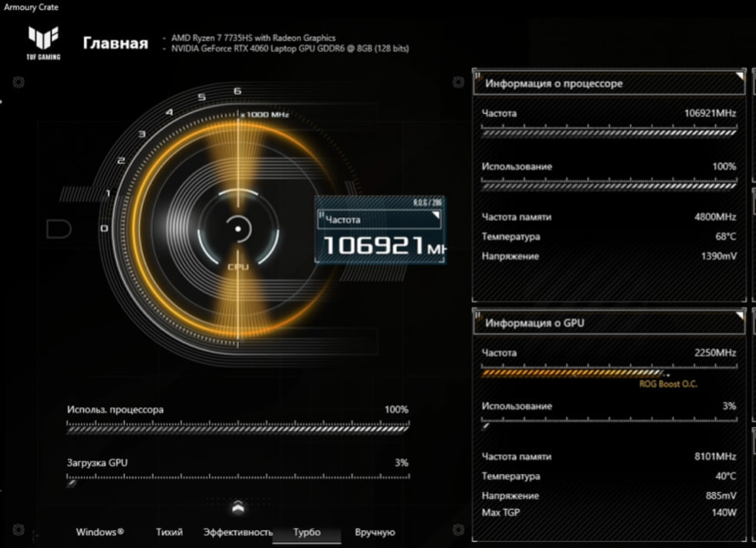
Task: Click the 100% value beside Использ. процессора
Action: pos(396,409)
